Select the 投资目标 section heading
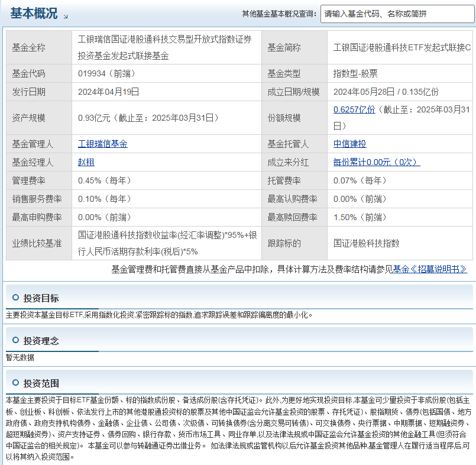 41,298
